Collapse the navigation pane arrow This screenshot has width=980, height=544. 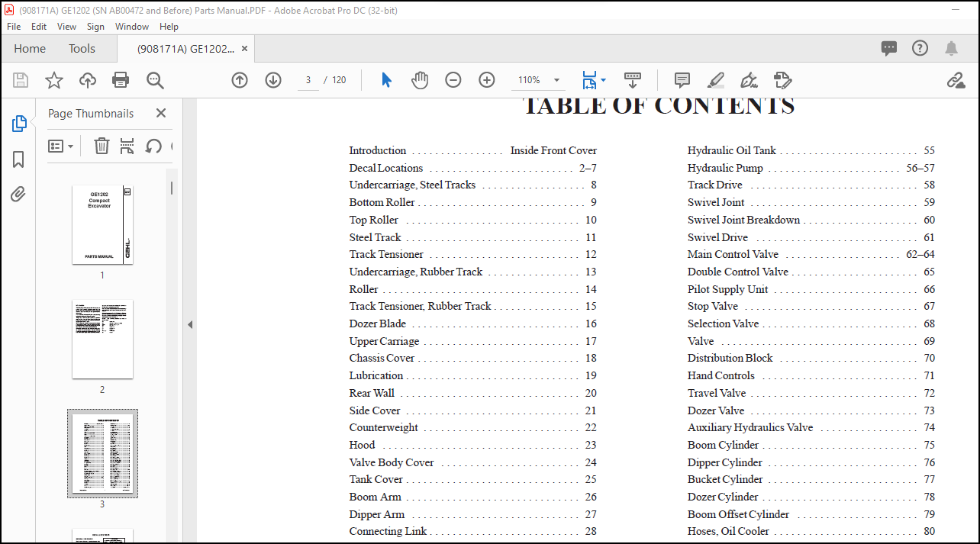point(190,325)
